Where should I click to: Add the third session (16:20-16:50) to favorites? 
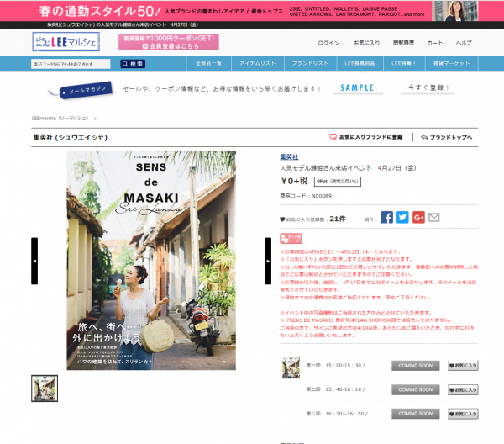[462, 415]
